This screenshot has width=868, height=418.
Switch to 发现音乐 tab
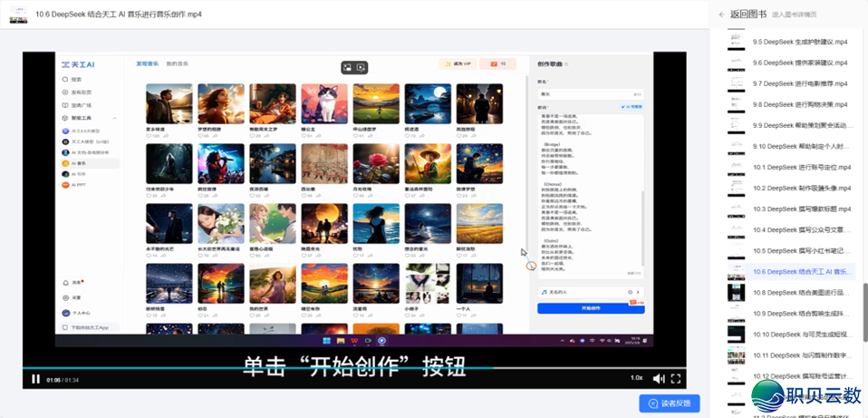pos(148,63)
